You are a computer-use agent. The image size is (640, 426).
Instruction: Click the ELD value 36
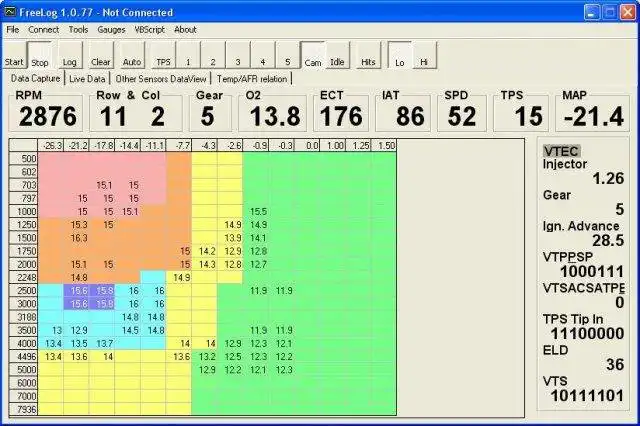615,364
